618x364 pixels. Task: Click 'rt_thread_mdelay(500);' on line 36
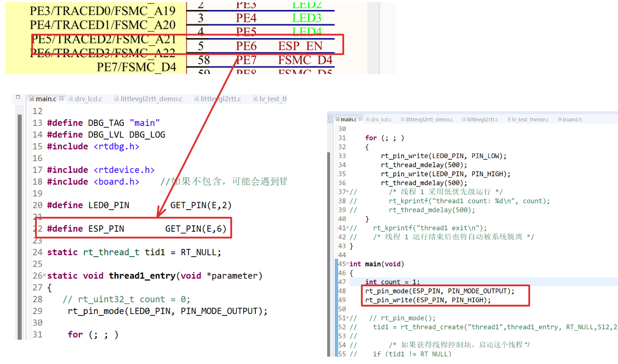424,183
